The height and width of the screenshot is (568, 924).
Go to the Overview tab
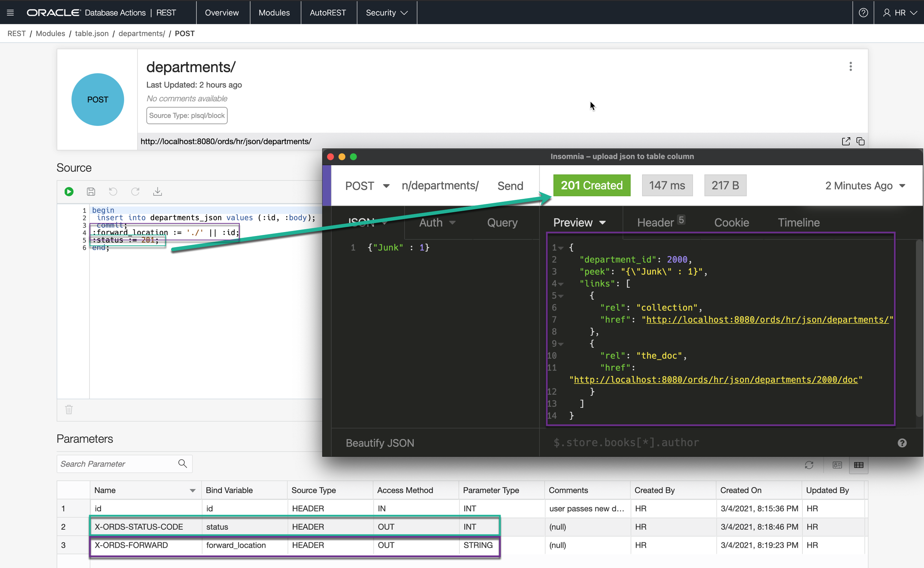[x=222, y=13]
